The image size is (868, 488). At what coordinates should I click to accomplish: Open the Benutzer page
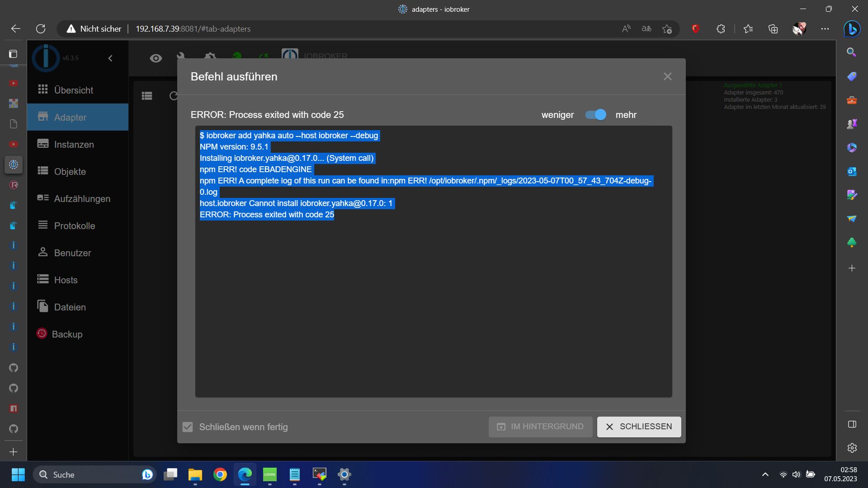(78, 253)
